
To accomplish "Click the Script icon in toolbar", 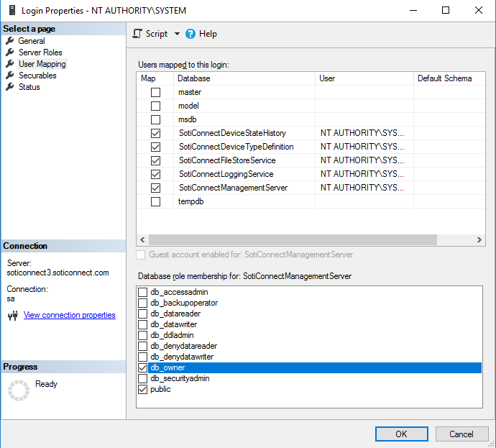I will (137, 34).
